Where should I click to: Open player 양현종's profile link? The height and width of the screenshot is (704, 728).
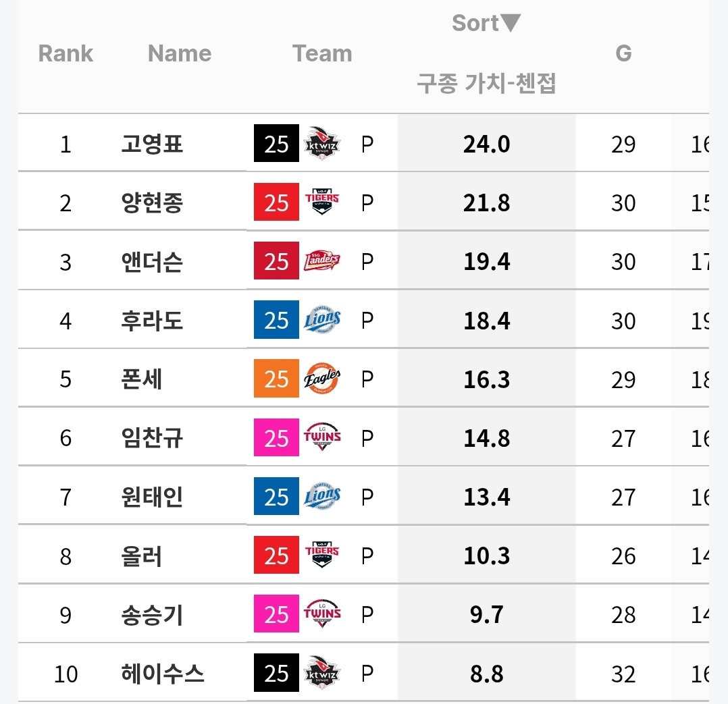click(152, 202)
